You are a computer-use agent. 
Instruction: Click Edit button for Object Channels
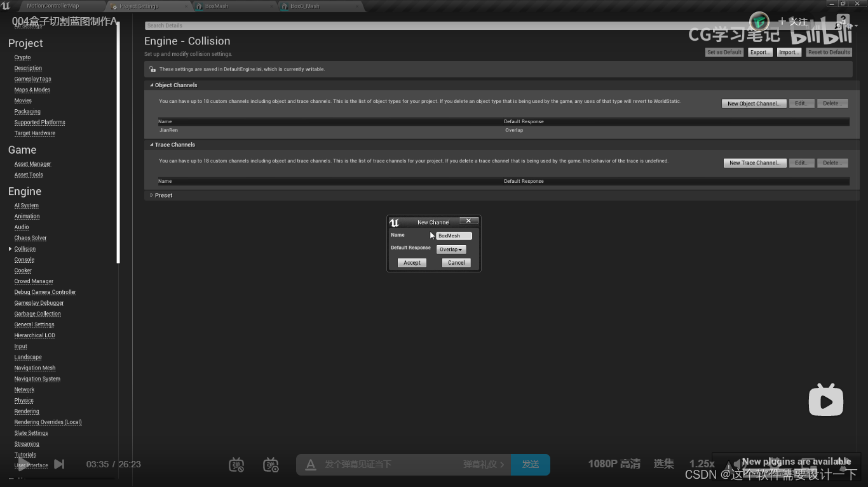[x=802, y=103]
